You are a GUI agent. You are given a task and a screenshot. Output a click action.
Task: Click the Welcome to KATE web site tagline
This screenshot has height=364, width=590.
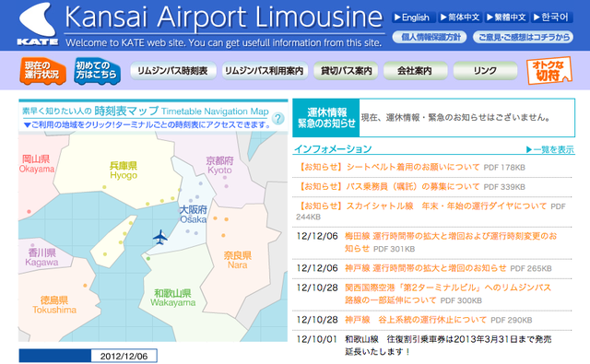[x=223, y=42]
